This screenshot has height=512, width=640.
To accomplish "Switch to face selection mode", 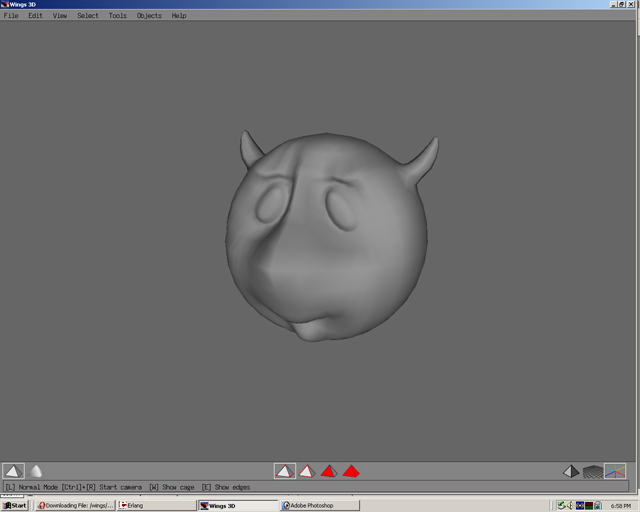I will (329, 472).
